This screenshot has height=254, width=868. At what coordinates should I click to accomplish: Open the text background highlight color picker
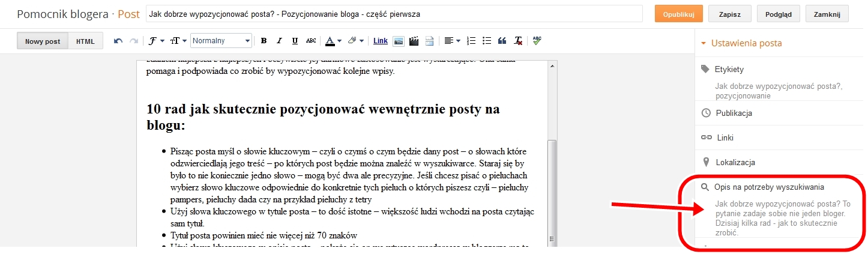(x=355, y=41)
